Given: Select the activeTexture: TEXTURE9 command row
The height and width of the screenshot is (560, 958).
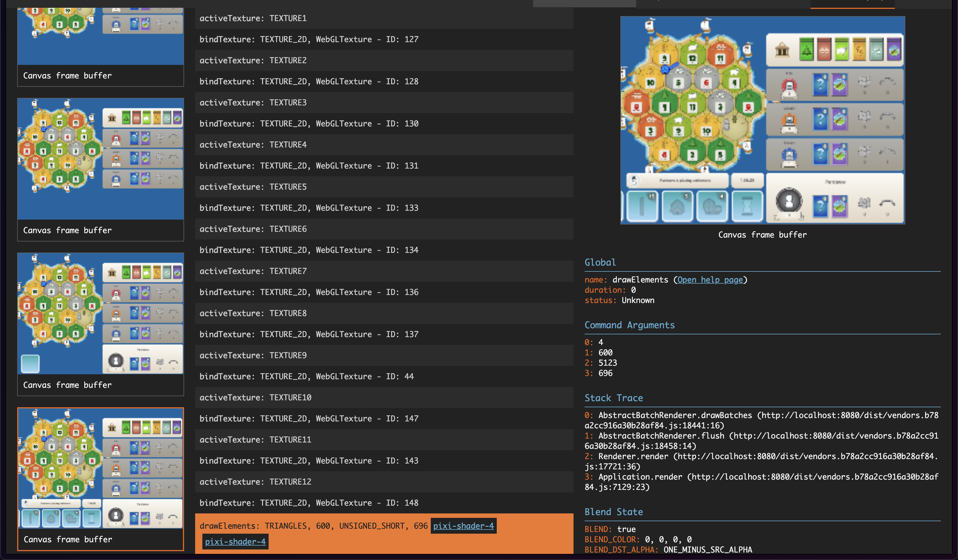Looking at the screenshot, I should (384, 355).
